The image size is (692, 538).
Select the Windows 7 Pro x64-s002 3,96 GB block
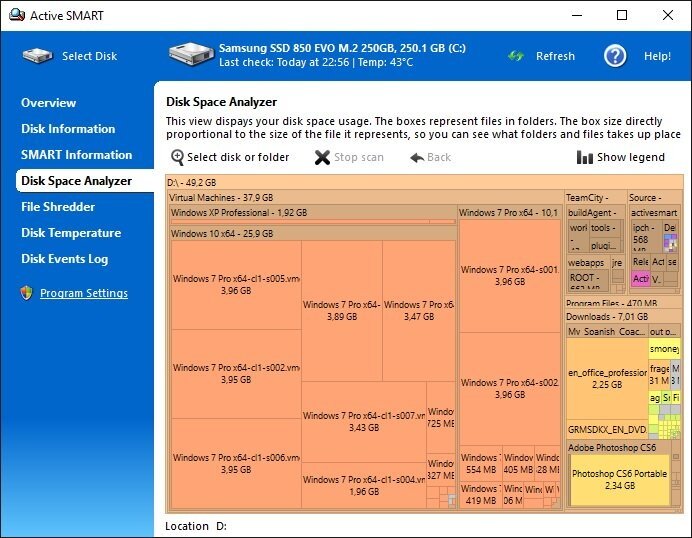[510, 388]
